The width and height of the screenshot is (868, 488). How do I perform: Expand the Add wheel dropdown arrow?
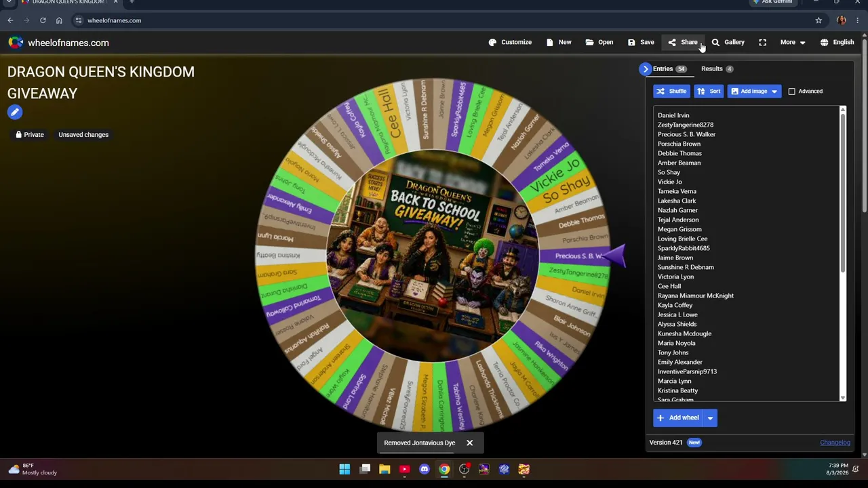(710, 418)
